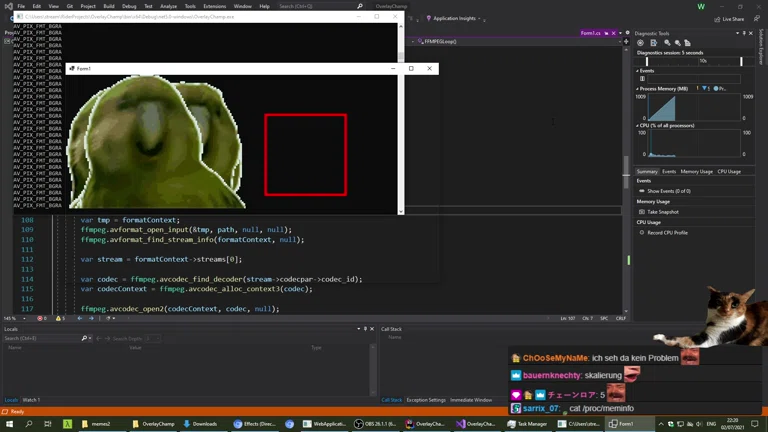Click zoom in icon in Diagnostic Tools
This screenshot has height=432, width=768.
tap(667, 43)
